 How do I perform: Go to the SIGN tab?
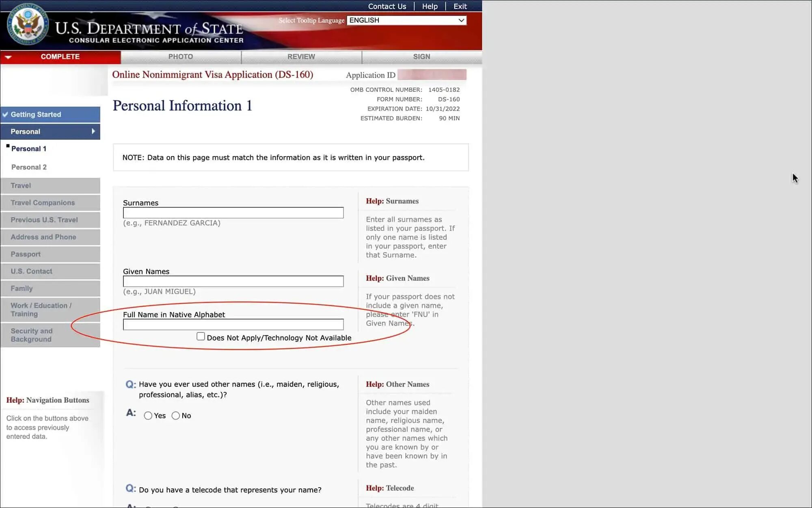pyautogui.click(x=421, y=57)
